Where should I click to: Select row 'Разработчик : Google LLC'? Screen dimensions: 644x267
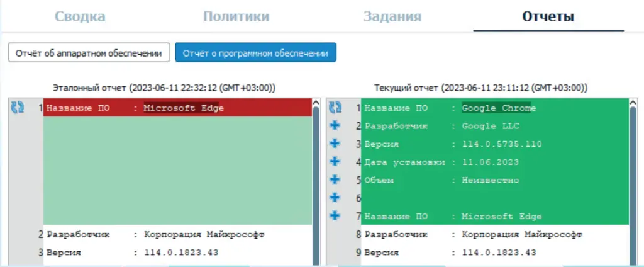(x=495, y=126)
